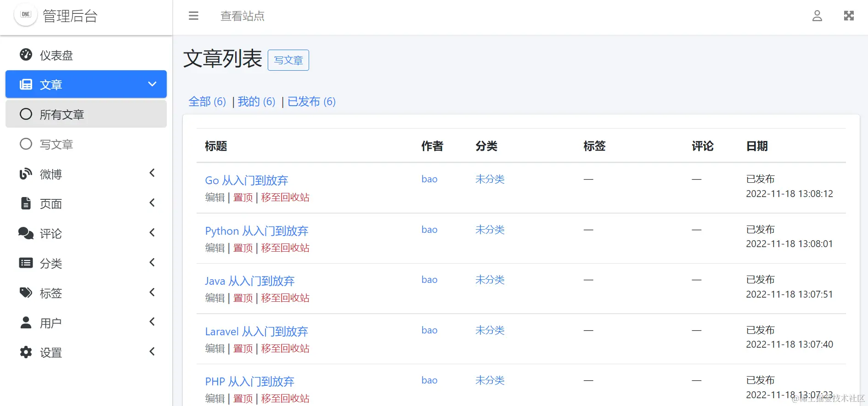Open article Laravel 从入门到放弃

pyautogui.click(x=256, y=332)
